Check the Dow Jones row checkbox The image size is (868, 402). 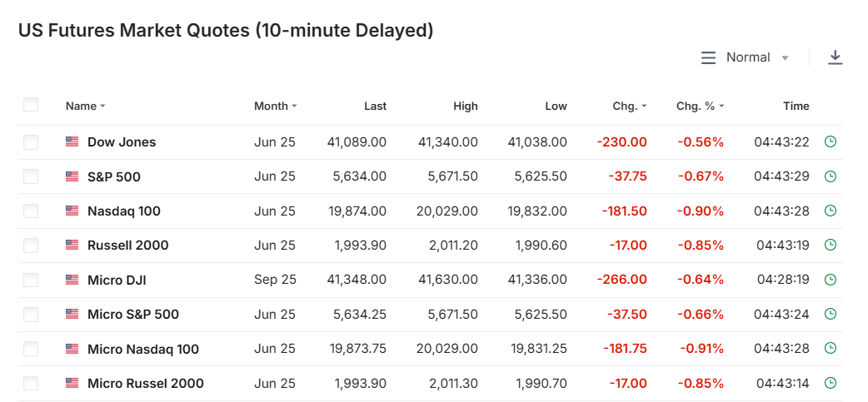[x=31, y=142]
